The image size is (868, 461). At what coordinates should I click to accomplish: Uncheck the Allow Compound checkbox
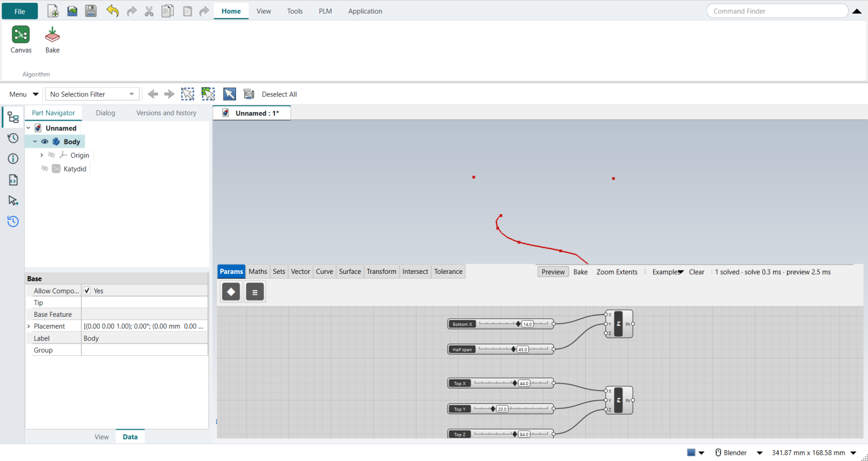87,291
